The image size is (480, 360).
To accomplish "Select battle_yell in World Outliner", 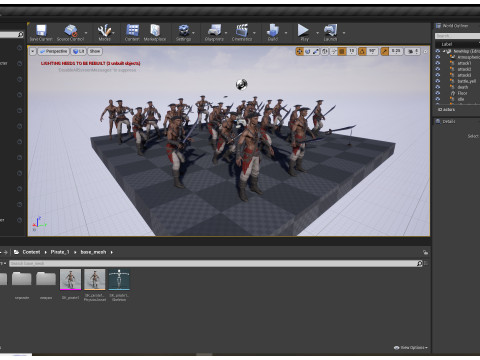I will coord(466,81).
